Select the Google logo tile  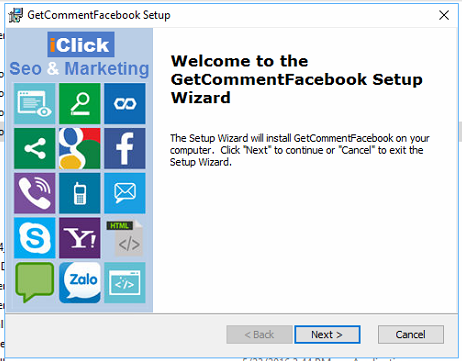(x=80, y=148)
